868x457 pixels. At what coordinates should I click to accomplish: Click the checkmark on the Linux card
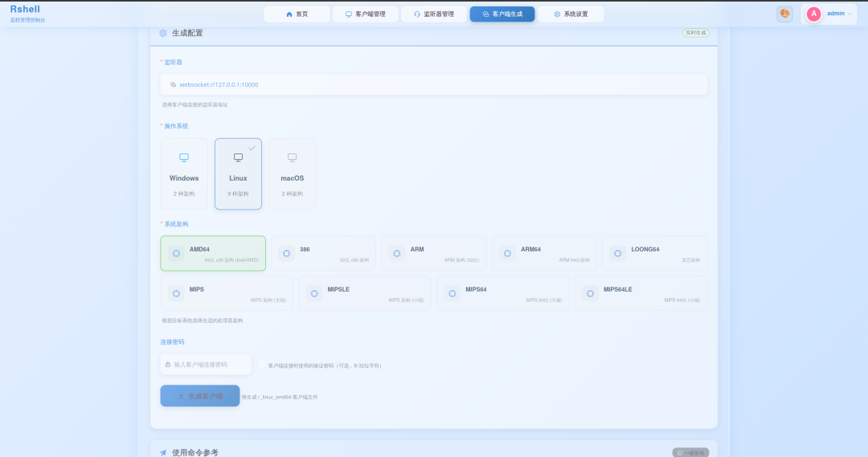tap(252, 148)
